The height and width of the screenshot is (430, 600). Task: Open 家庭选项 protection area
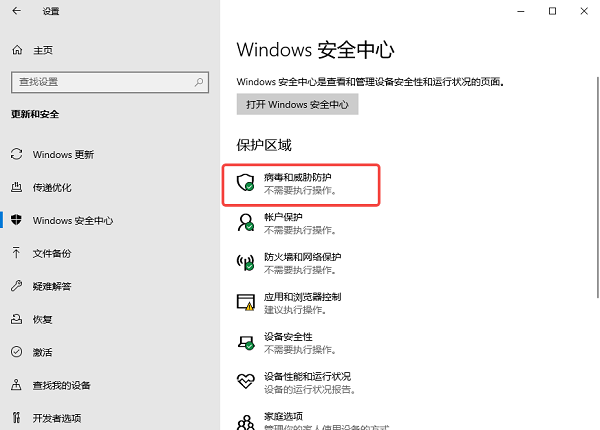313,422
